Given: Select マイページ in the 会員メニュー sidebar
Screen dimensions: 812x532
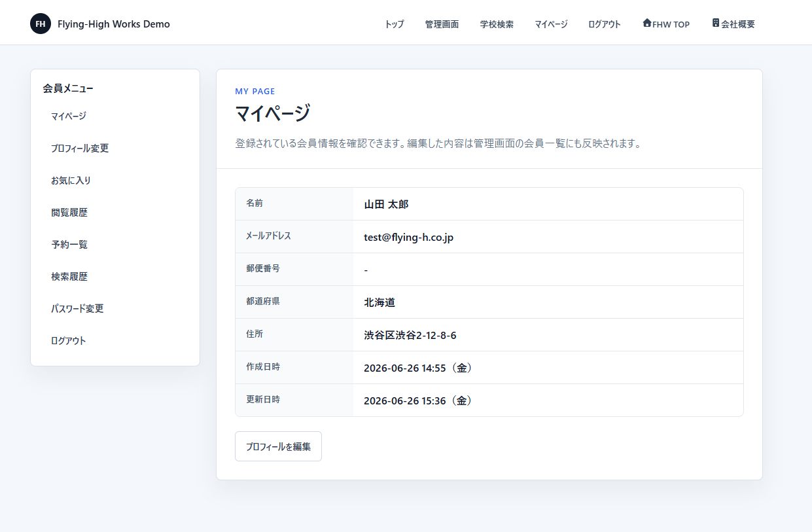Looking at the screenshot, I should point(115,116).
